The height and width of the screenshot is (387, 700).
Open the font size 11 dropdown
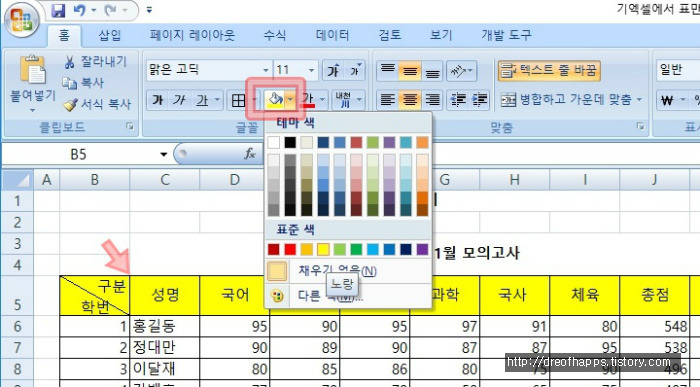pyautogui.click(x=311, y=70)
